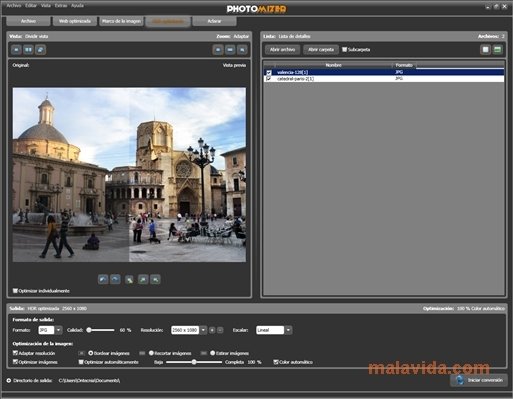Select single view mode icon
The width and height of the screenshot is (513, 399).
pos(16,50)
